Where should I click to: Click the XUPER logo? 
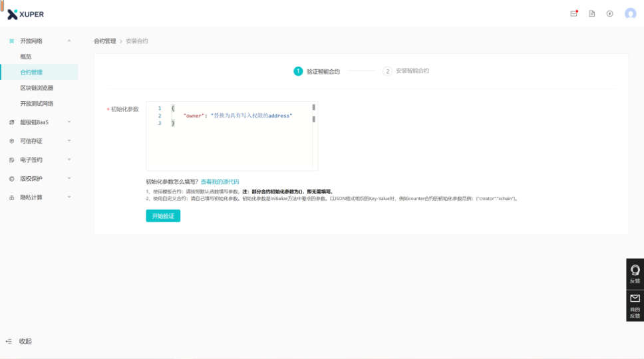click(26, 14)
